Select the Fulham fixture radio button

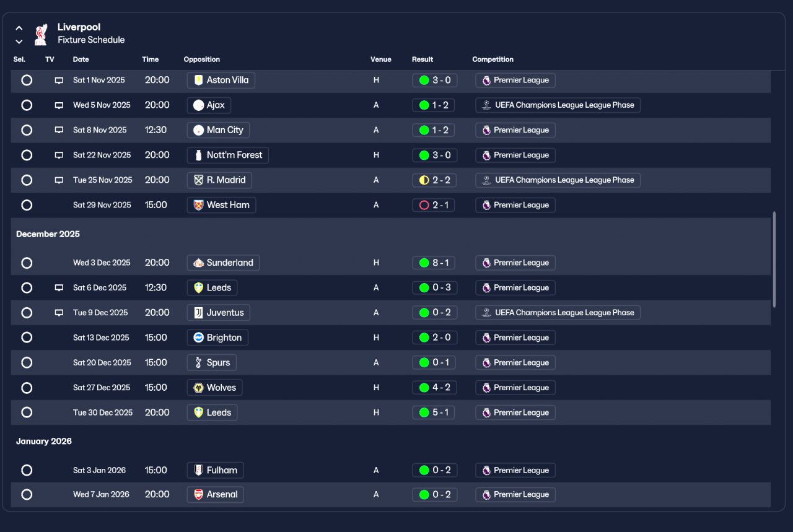click(27, 470)
